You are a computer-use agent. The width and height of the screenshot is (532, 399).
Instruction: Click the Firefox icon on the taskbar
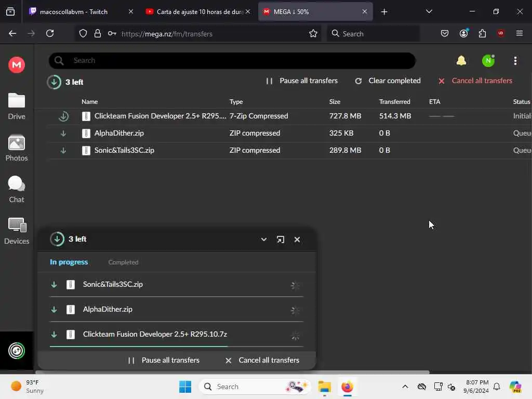(347, 387)
